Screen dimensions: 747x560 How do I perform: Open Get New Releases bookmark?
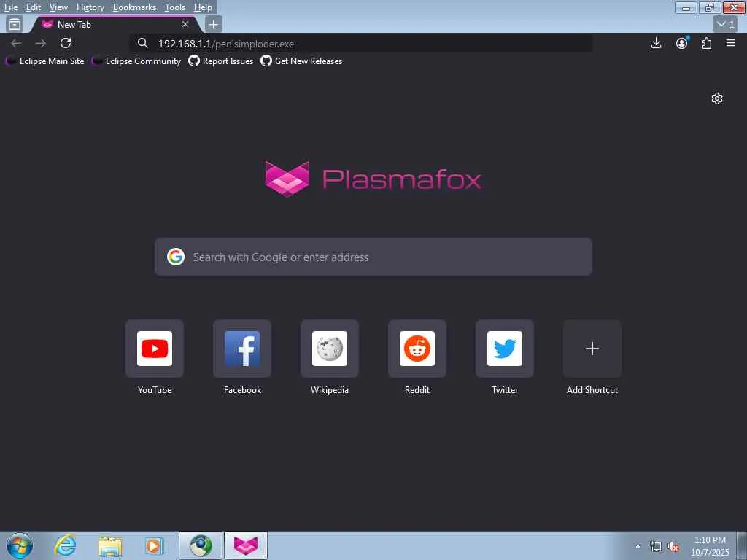pyautogui.click(x=301, y=61)
